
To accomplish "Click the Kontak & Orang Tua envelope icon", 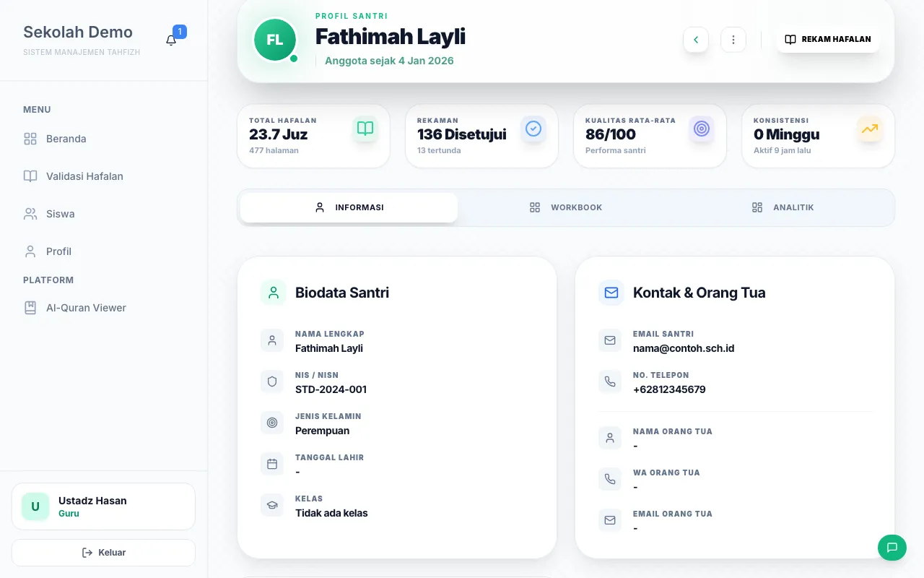I will [x=611, y=293].
